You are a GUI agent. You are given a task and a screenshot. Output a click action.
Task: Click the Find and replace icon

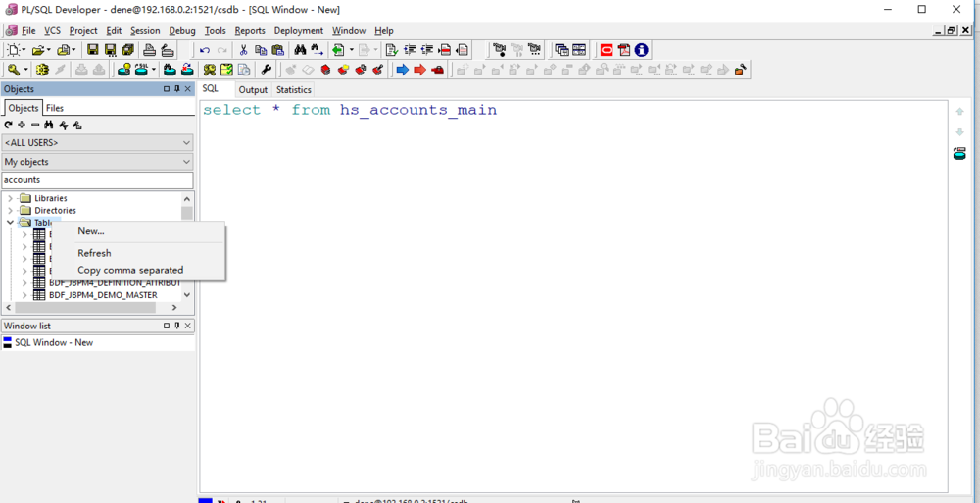[x=317, y=50]
